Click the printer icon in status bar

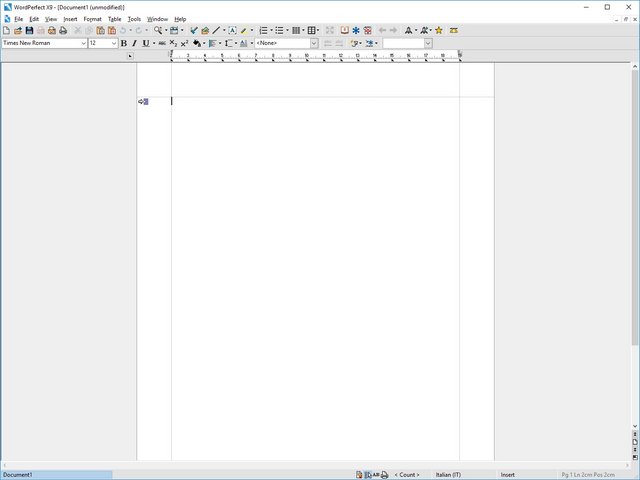pos(384,475)
